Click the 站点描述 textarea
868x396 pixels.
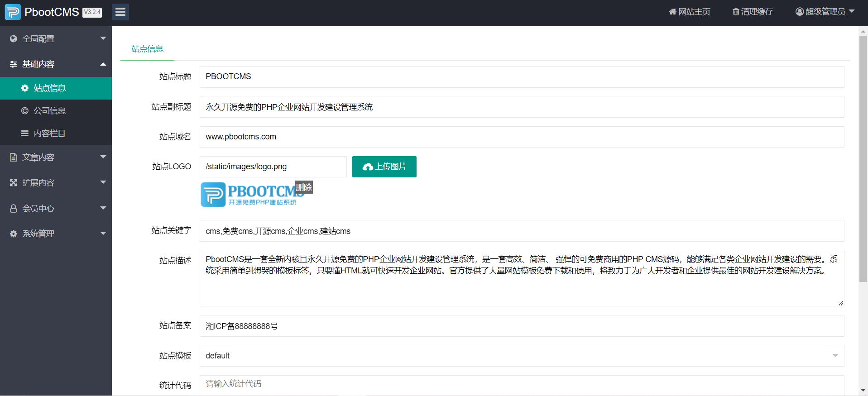pyautogui.click(x=522, y=278)
